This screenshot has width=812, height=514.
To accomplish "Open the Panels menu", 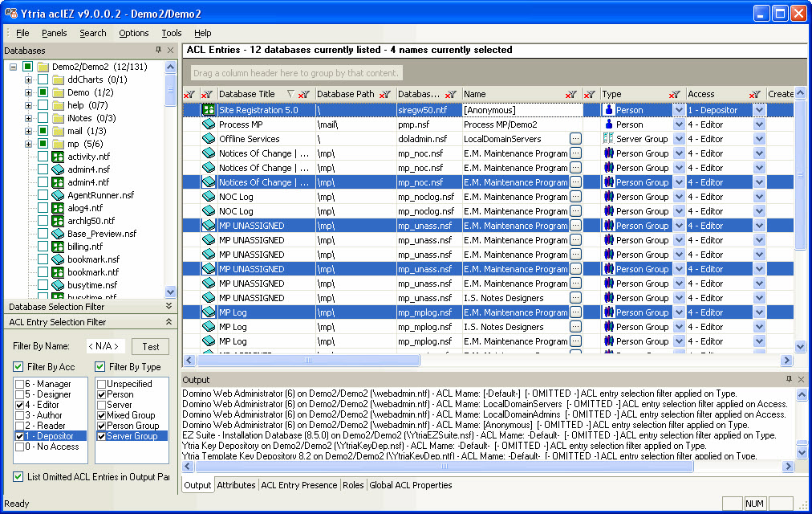I will click(55, 33).
